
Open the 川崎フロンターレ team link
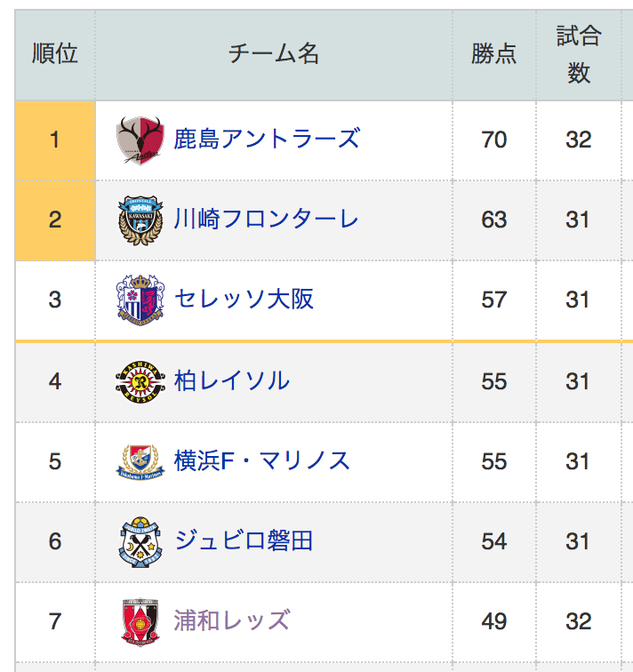click(x=266, y=219)
